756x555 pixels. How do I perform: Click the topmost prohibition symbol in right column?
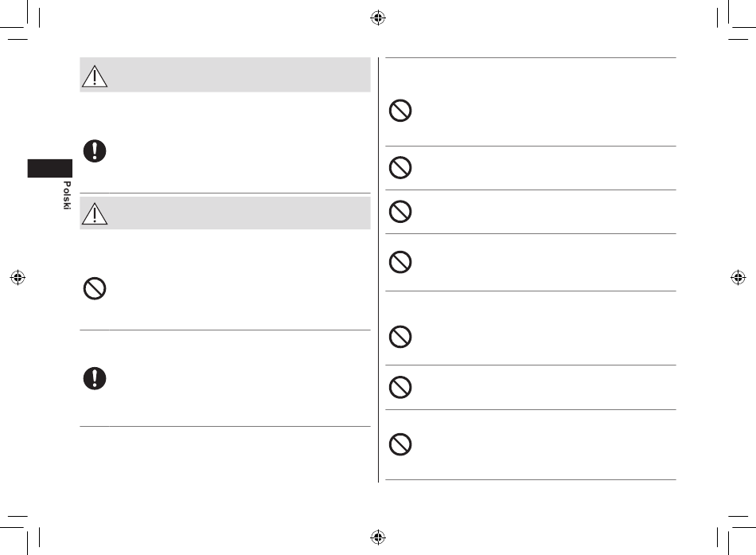[x=400, y=111]
